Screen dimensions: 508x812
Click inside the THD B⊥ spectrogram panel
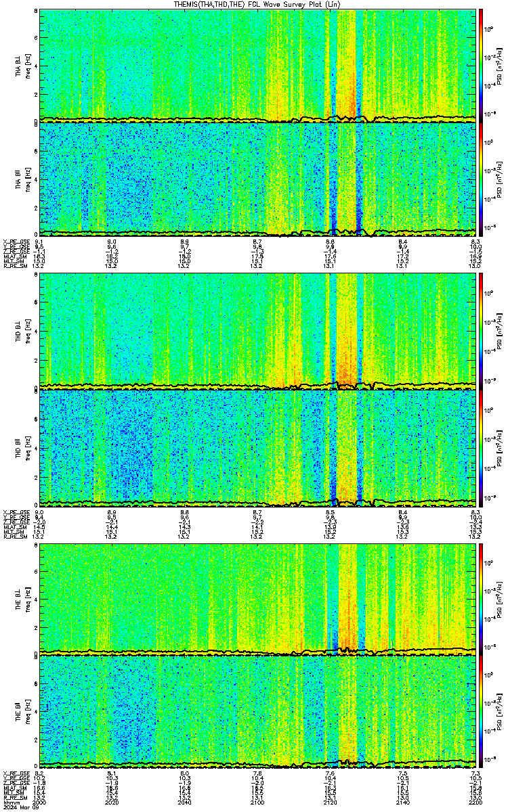click(258, 330)
